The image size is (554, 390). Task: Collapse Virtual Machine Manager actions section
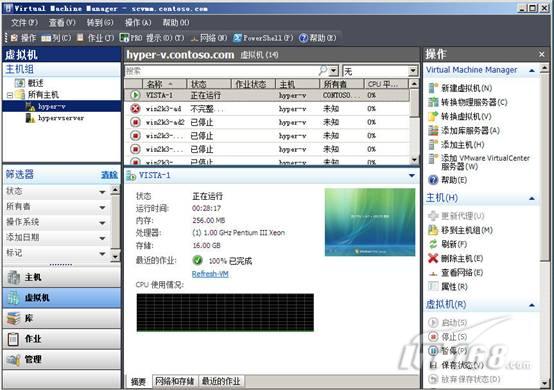point(532,71)
